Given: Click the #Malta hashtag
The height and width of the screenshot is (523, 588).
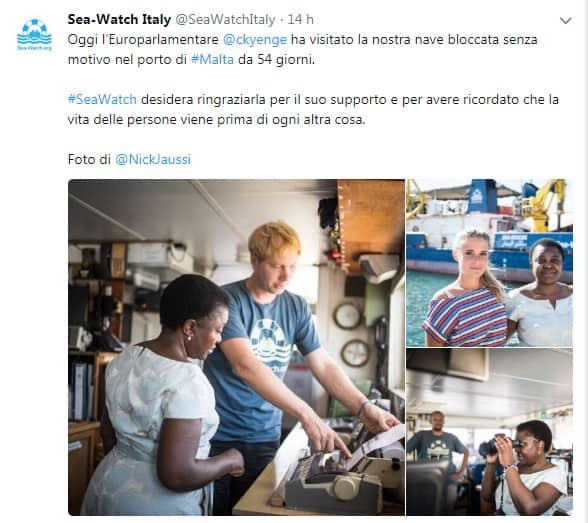Looking at the screenshot, I should (212, 59).
